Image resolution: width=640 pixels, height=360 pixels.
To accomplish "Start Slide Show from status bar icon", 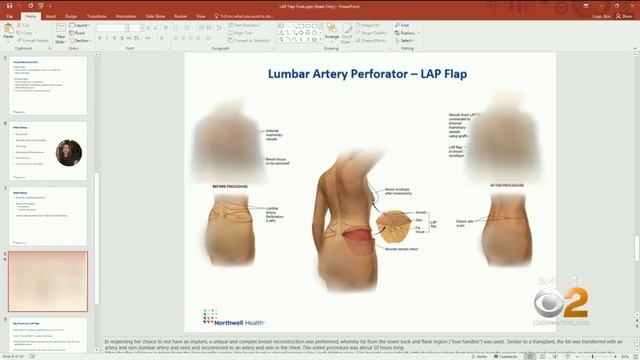I will (x=568, y=356).
